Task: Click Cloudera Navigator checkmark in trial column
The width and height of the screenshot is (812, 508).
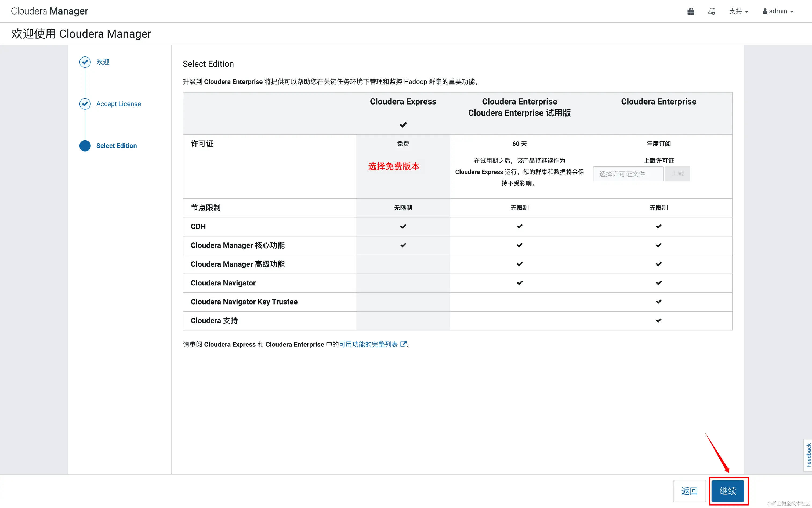Action: point(519,283)
